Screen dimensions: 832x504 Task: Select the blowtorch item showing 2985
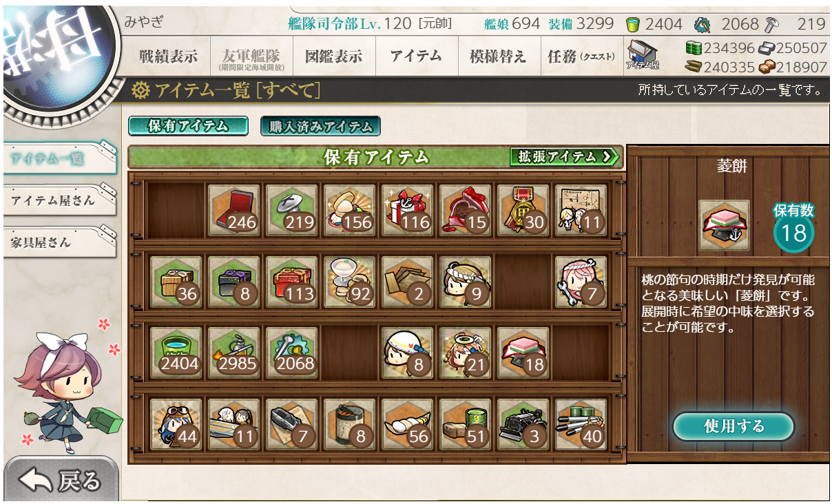(234, 353)
